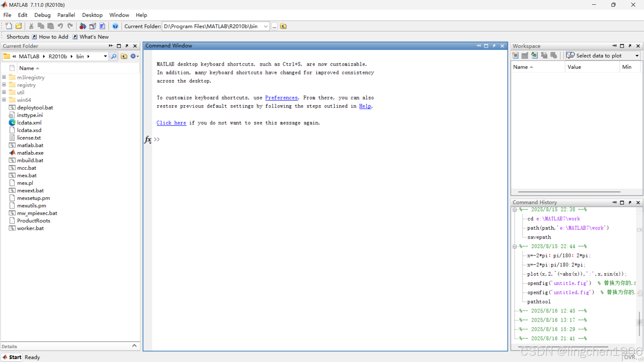Image resolution: width=644 pixels, height=362 pixels.
Task: Click the 'Click here' link
Action: click(171, 123)
